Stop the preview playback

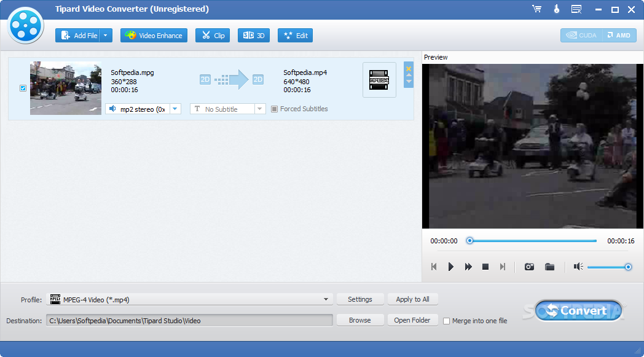(x=485, y=267)
